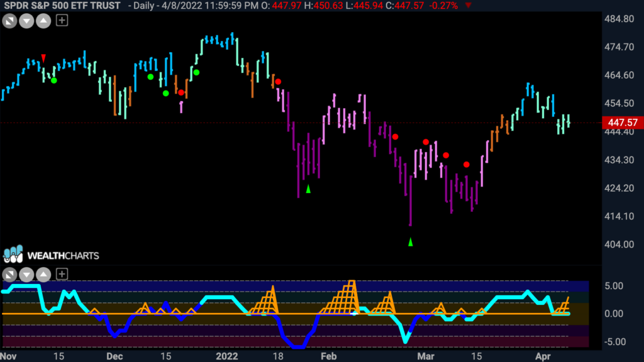Move the price panel down with its arrow
Image resolution: width=644 pixels, height=362 pixels.
[26, 21]
